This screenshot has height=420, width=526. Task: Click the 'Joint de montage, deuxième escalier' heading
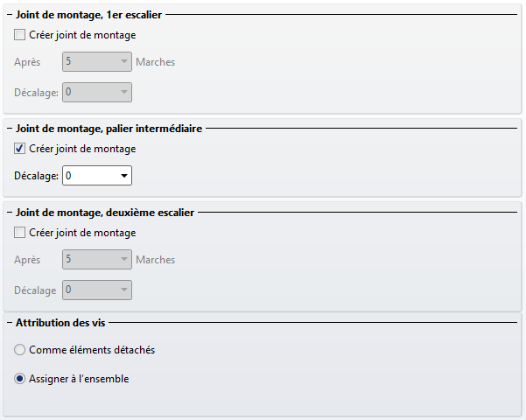105,213
